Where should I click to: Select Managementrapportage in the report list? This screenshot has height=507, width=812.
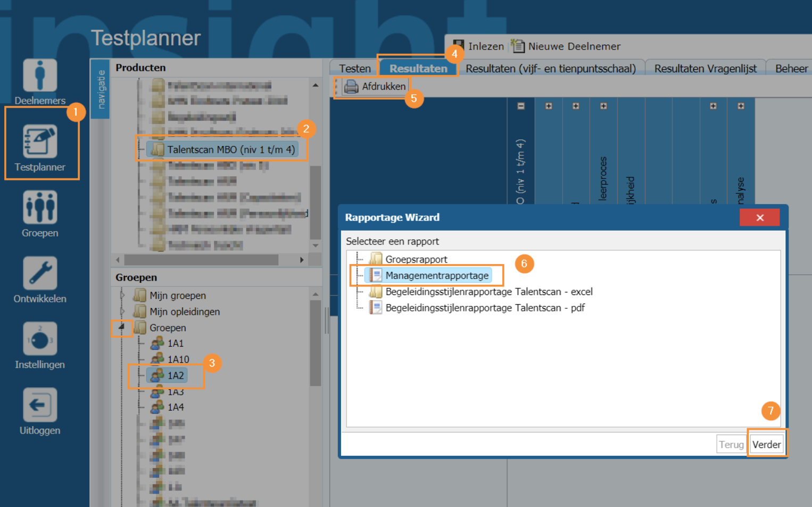[x=436, y=275]
